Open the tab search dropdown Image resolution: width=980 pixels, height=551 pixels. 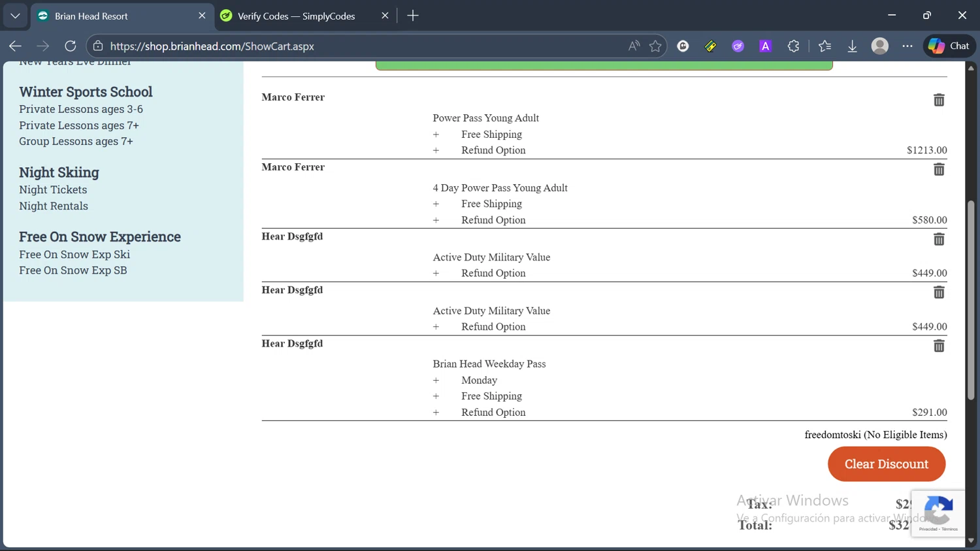pyautogui.click(x=15, y=16)
